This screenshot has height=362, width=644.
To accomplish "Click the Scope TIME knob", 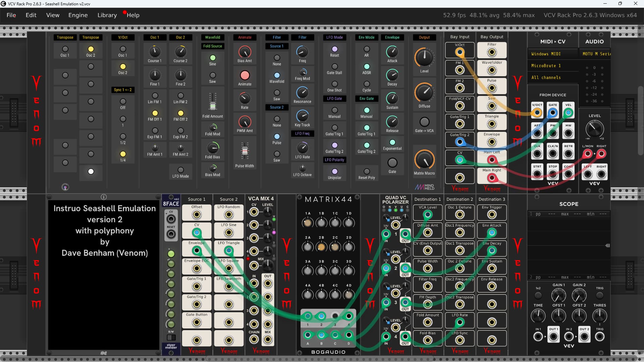I will click(x=538, y=316).
